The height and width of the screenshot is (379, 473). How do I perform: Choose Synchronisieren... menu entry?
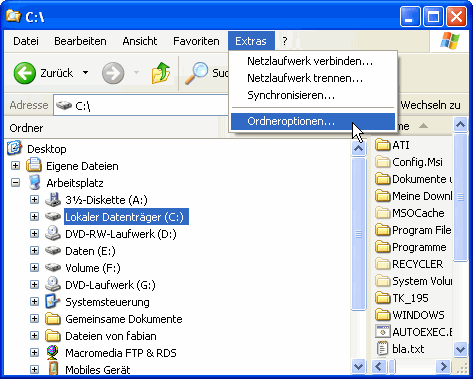(x=313, y=95)
